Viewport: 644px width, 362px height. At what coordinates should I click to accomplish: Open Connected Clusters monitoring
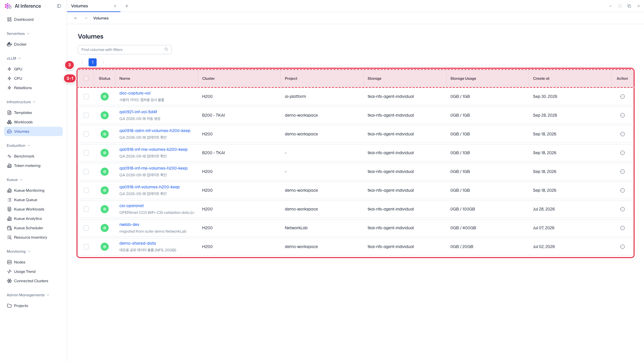(x=31, y=281)
